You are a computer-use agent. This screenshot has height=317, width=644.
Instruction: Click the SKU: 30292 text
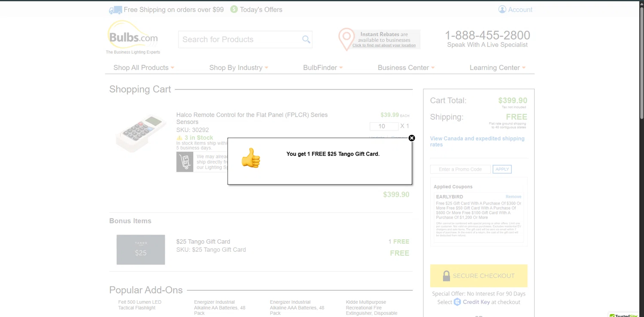coord(192,130)
